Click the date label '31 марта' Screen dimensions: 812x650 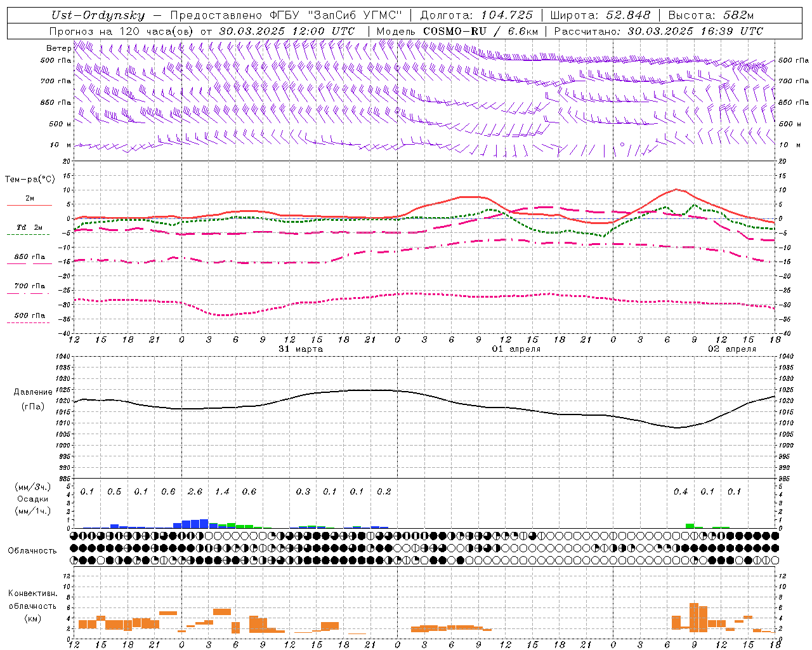(301, 349)
